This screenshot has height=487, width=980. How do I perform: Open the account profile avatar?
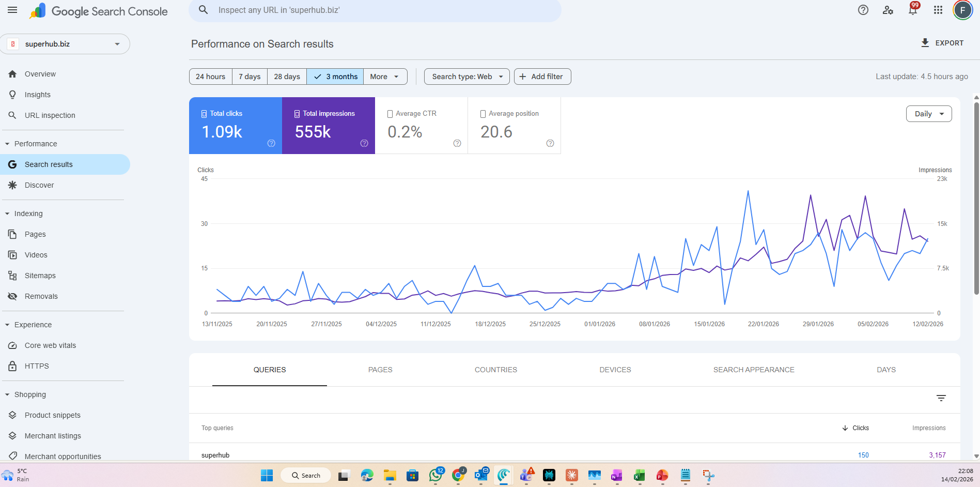coord(962,10)
